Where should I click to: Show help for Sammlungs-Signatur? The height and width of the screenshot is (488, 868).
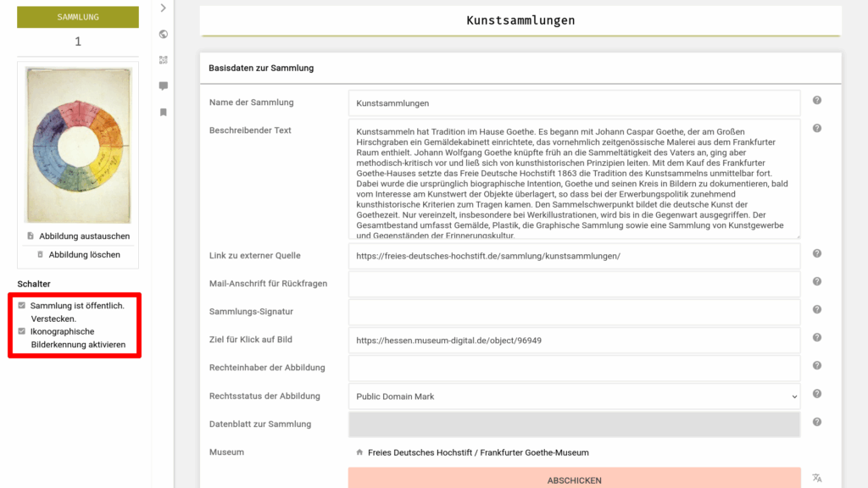[817, 309]
